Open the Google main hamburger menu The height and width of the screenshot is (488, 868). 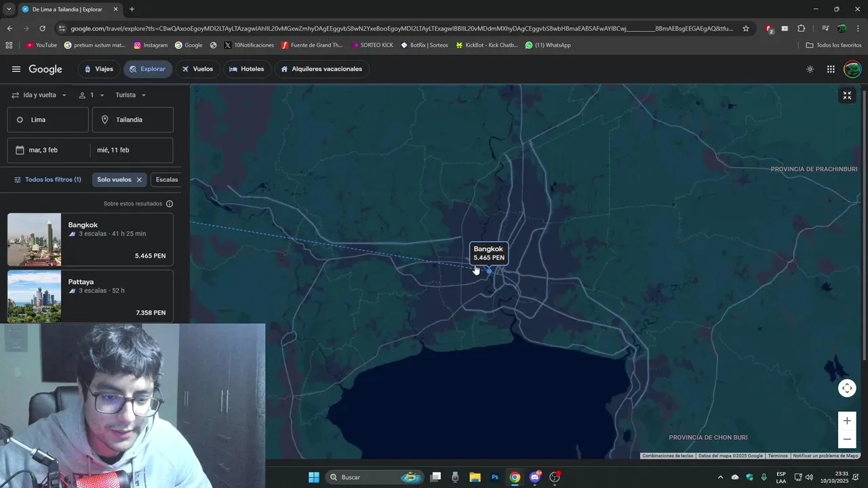16,69
